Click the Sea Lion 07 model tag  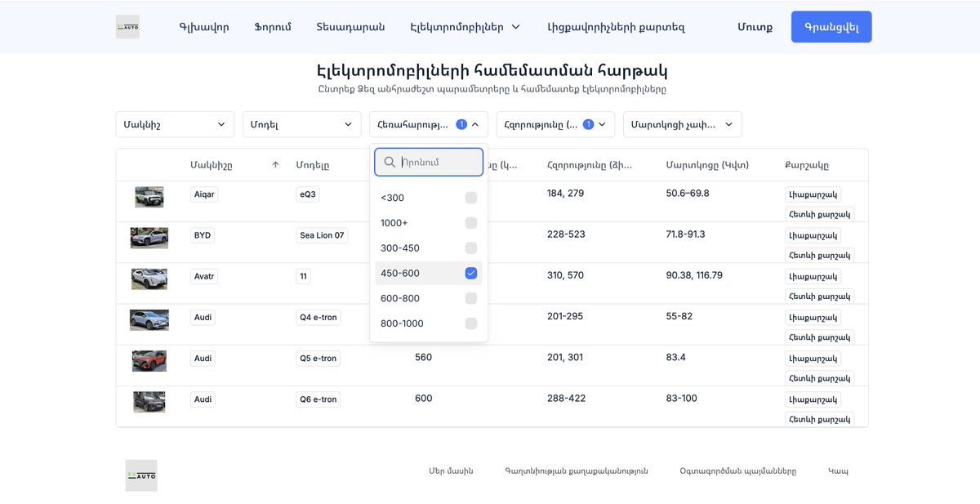click(x=323, y=235)
